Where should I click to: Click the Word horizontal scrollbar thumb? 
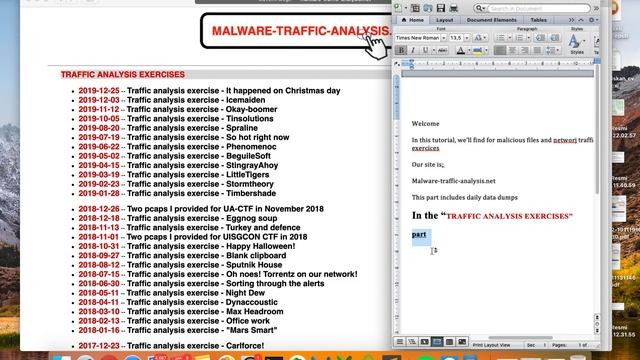520,338
